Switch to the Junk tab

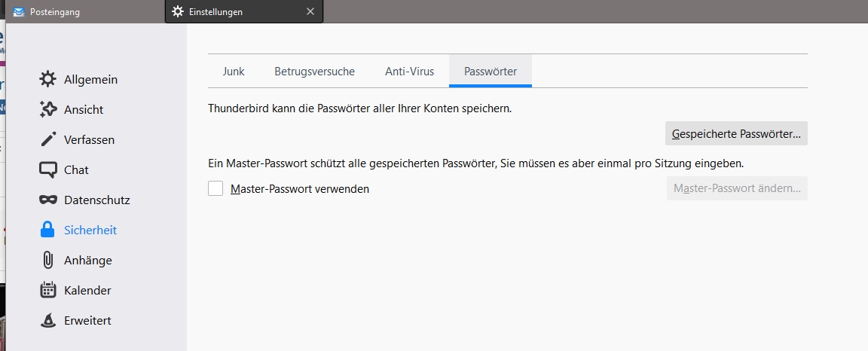coord(234,72)
